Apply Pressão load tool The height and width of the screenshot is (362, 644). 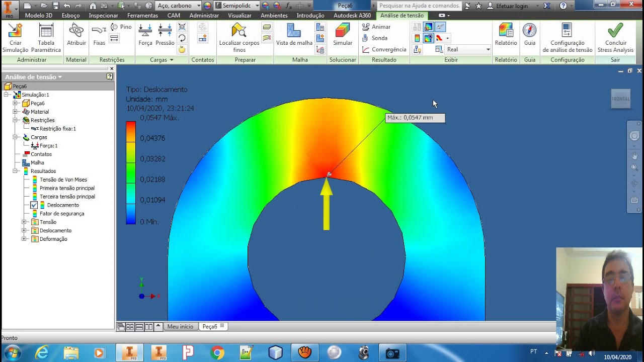pos(165,35)
